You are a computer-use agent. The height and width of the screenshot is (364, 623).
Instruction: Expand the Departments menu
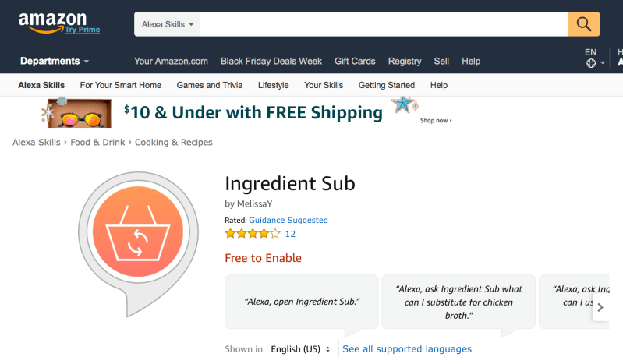click(55, 62)
